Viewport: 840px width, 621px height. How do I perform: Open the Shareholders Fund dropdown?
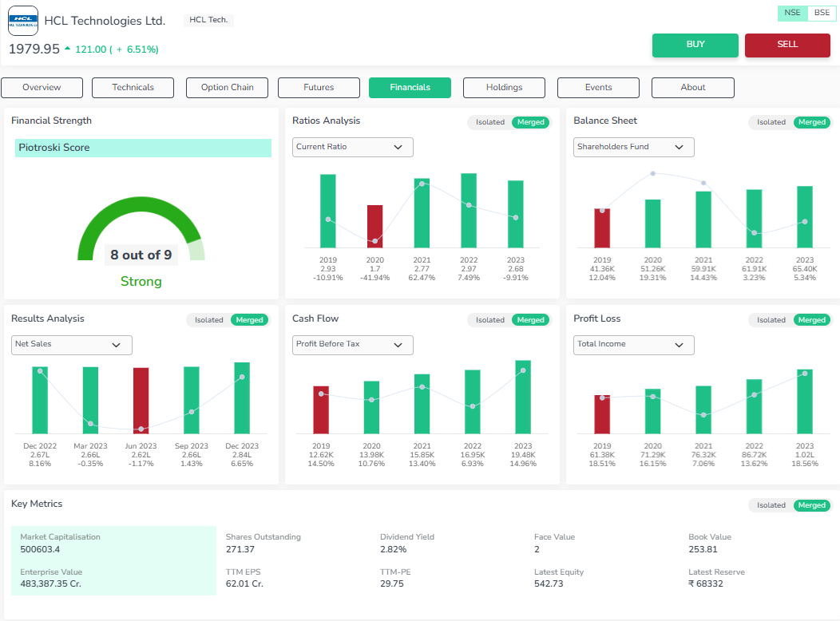point(634,147)
